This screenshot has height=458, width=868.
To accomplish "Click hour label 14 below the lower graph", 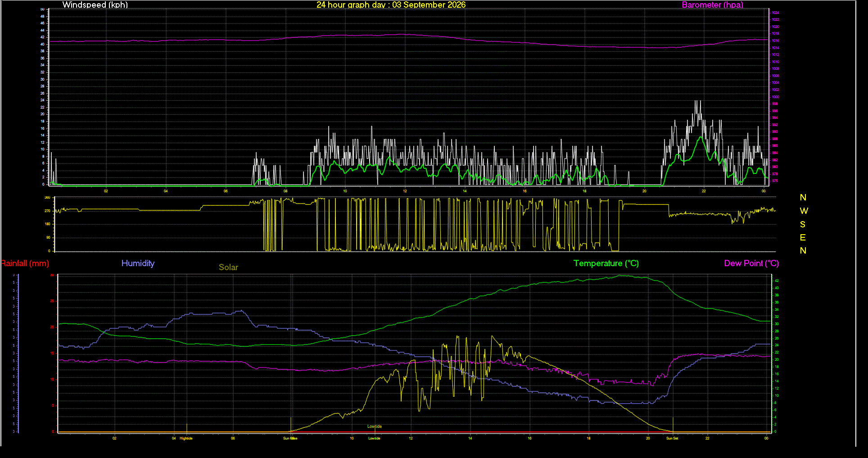I will click(470, 438).
